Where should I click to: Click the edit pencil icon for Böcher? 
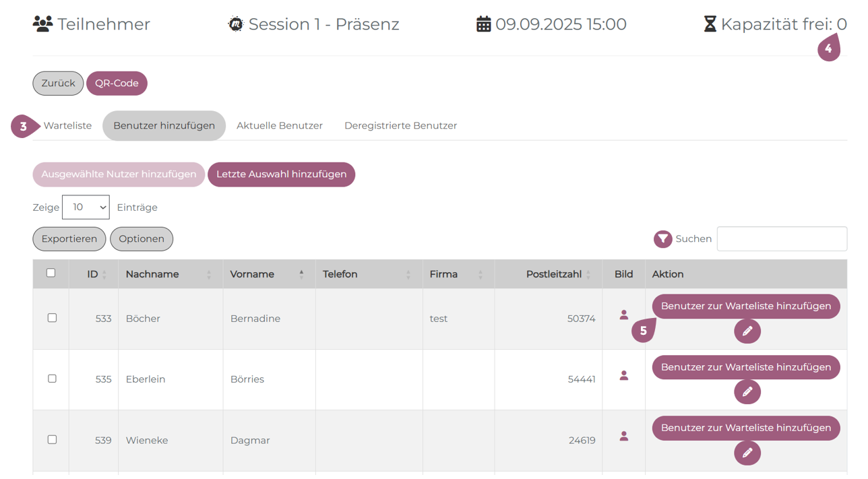click(747, 331)
